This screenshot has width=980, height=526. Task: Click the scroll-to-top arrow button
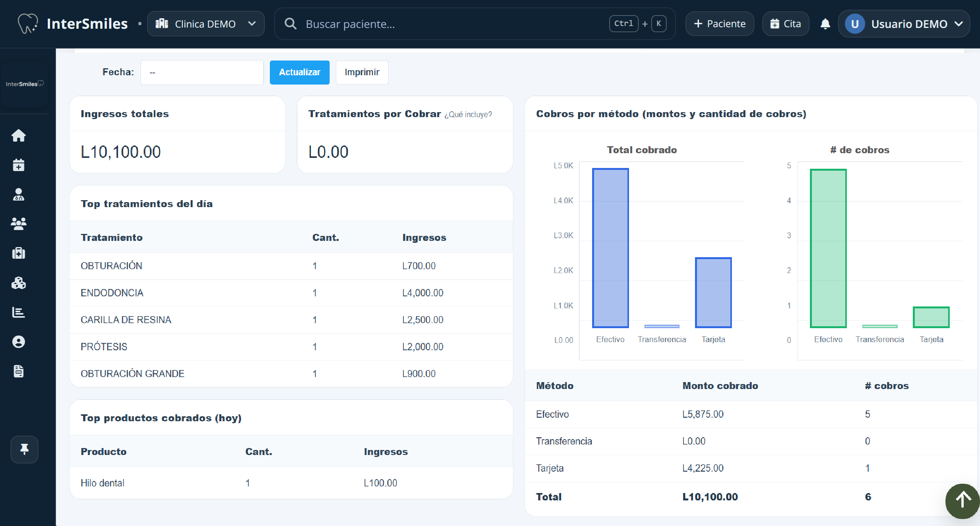[x=963, y=500]
